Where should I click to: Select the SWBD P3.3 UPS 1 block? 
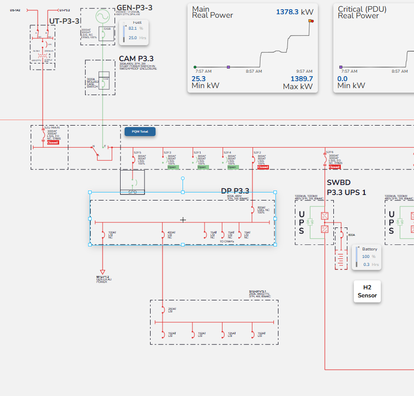pos(314,222)
